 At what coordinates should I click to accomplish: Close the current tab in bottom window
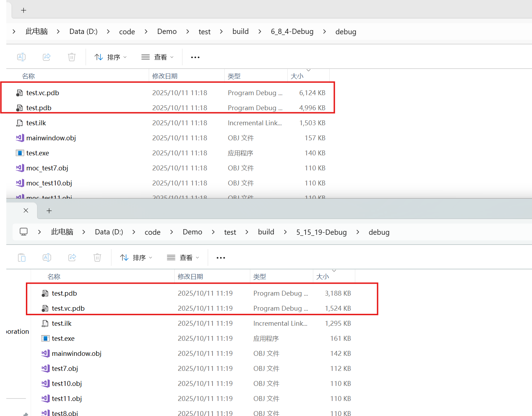pyautogui.click(x=26, y=211)
